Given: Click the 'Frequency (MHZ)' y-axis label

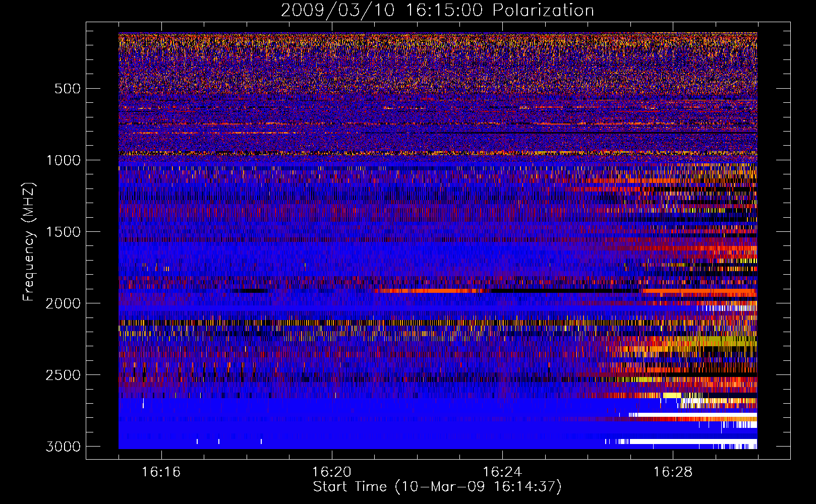Looking at the screenshot, I should [29, 242].
